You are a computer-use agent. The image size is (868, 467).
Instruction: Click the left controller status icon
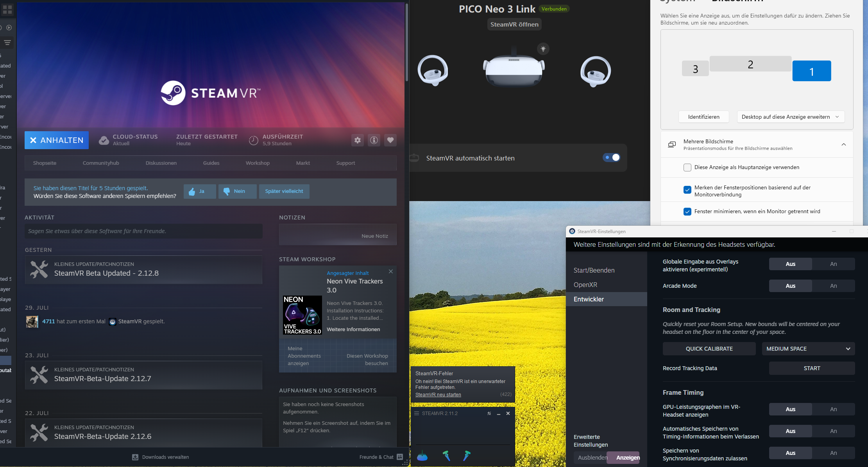point(446,456)
